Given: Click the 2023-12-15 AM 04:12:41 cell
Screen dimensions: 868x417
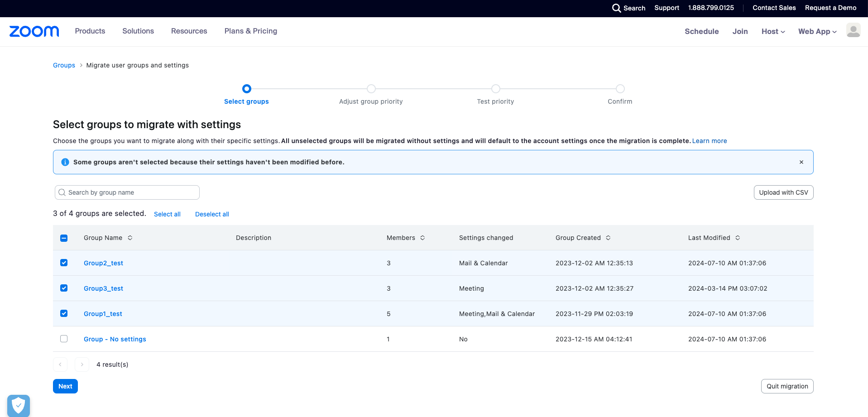Looking at the screenshot, I should point(594,339).
